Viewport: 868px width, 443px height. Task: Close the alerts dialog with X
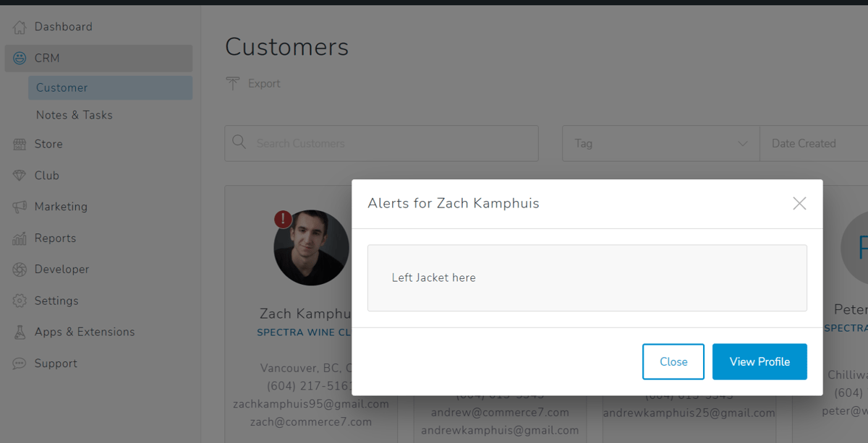point(799,204)
